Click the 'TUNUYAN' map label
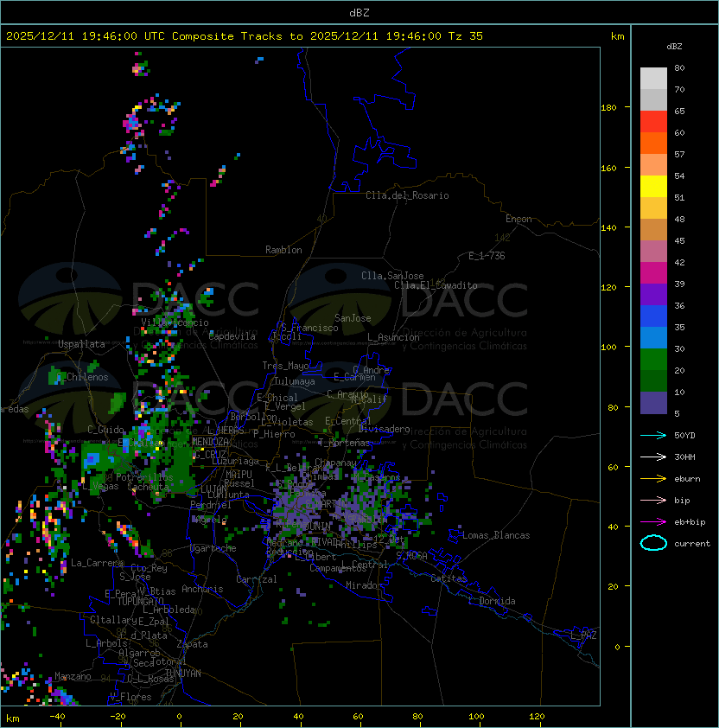The image size is (719, 728). pyautogui.click(x=183, y=674)
